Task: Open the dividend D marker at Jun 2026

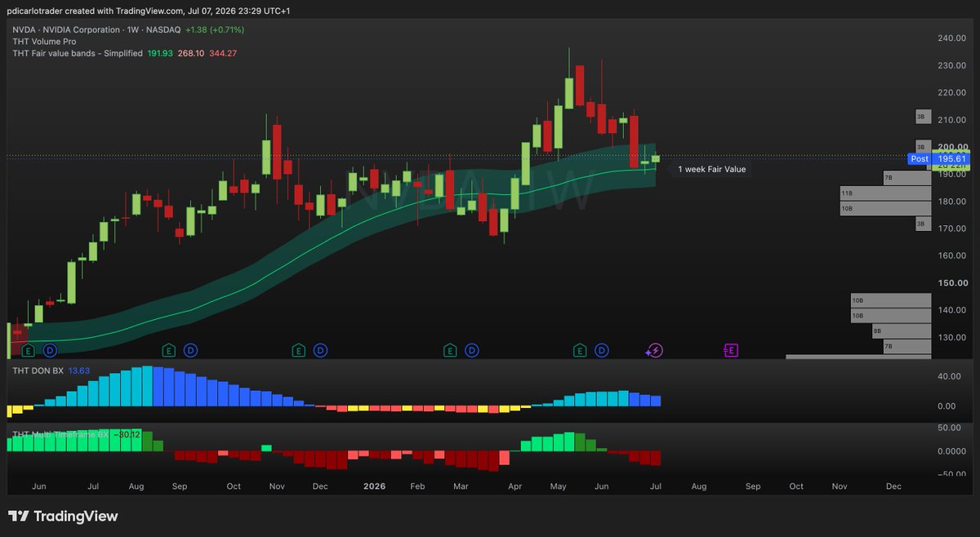Action: tap(603, 351)
